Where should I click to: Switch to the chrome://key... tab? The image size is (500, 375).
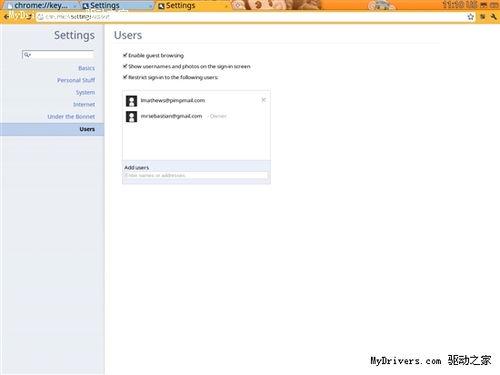click(x=40, y=6)
